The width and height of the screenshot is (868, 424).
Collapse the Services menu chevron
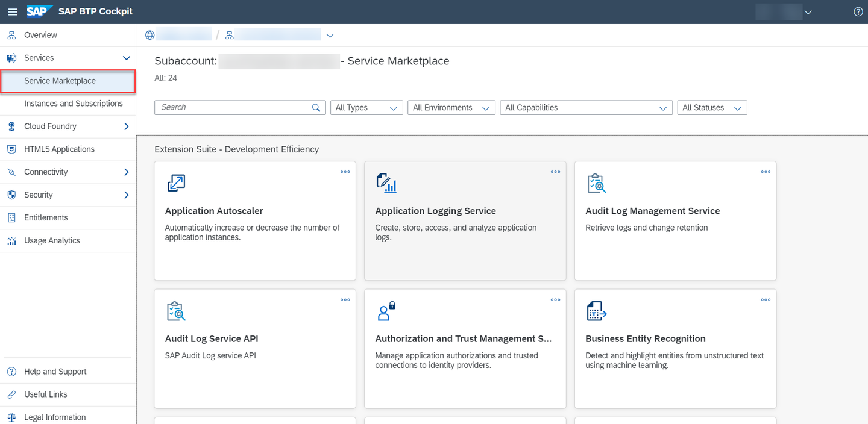click(x=127, y=58)
